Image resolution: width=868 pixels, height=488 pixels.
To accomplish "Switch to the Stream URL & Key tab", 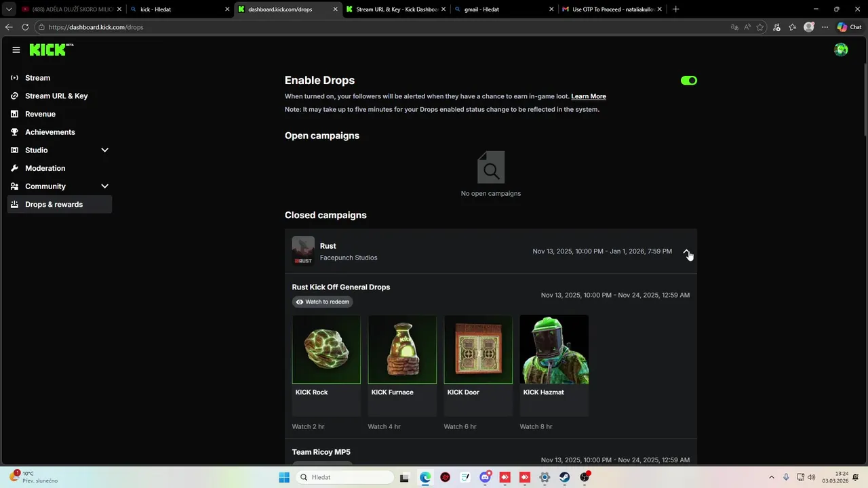I will (x=395, y=9).
